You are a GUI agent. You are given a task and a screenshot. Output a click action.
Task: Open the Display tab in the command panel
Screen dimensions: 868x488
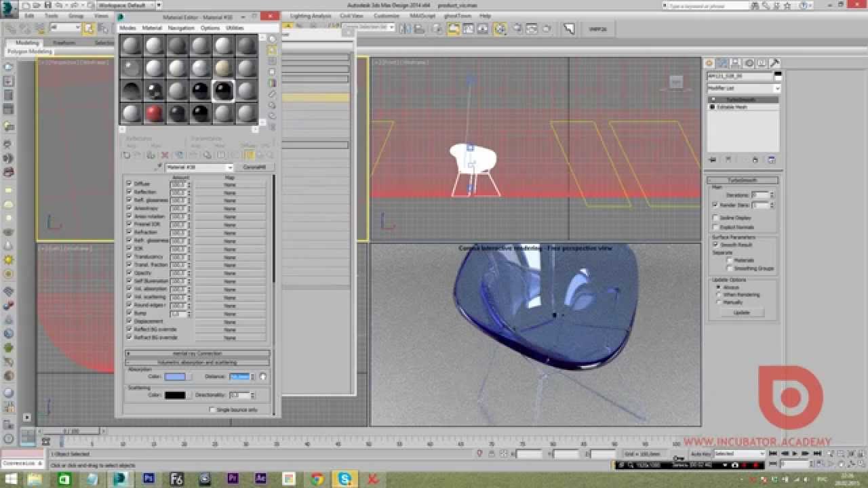tap(762, 63)
